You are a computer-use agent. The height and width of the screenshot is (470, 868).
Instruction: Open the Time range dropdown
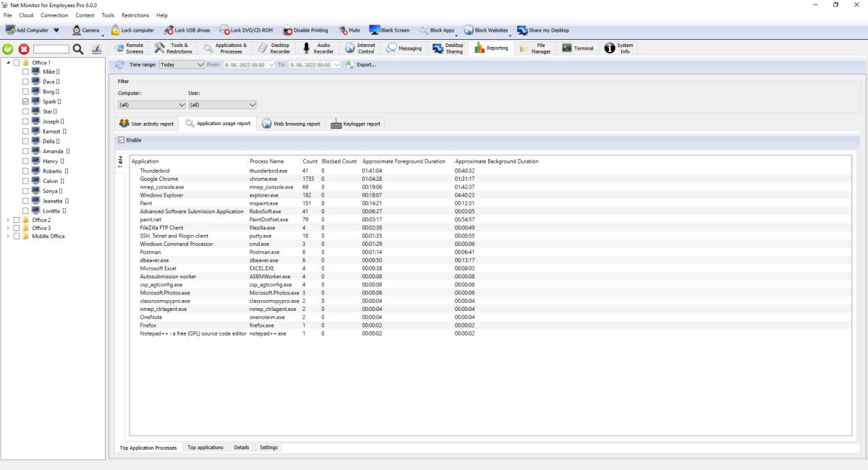coord(182,64)
